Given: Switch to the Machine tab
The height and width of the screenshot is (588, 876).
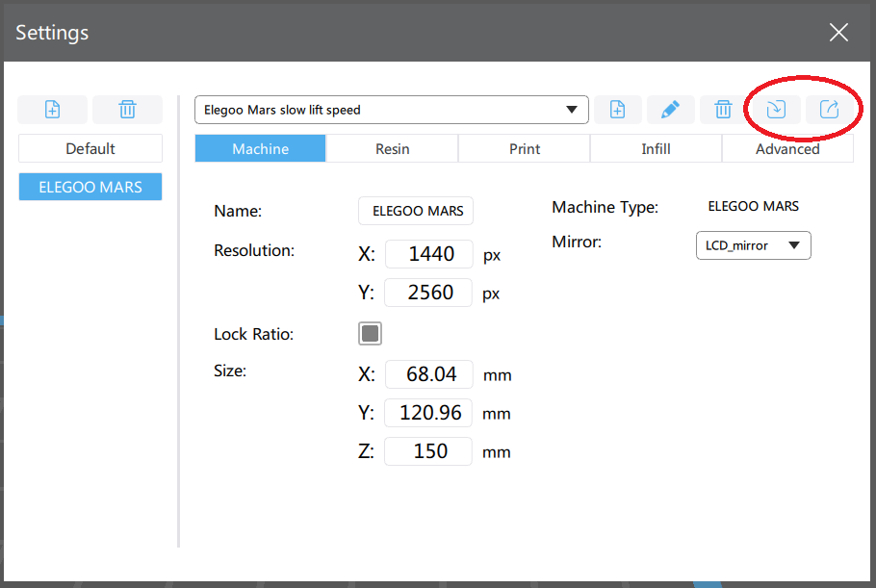Looking at the screenshot, I should click(260, 148).
